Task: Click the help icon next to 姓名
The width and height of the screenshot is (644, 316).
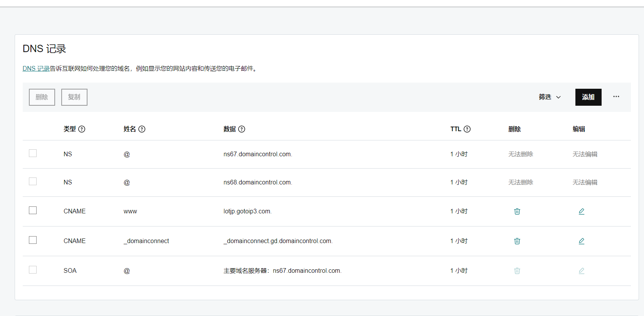Action: 142,129
